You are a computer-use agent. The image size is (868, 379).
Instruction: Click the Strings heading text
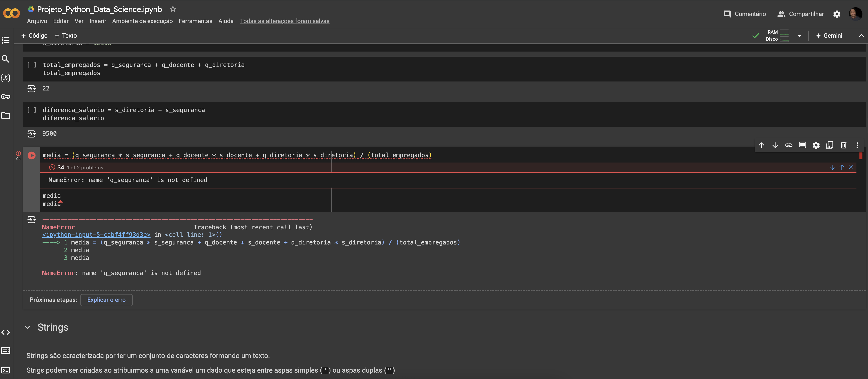point(53,327)
